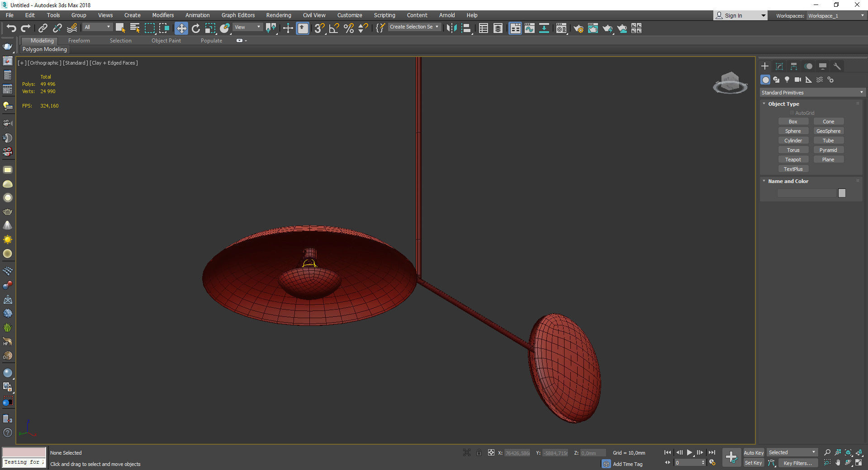Toggle the Window/Crossing selection mode
The height and width of the screenshot is (470, 868).
[164, 28]
